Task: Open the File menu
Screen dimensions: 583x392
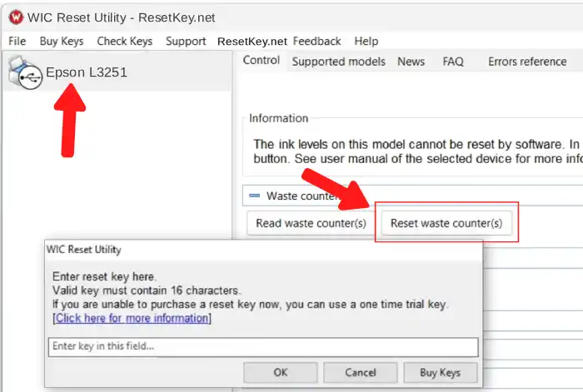Action: pyautogui.click(x=17, y=41)
